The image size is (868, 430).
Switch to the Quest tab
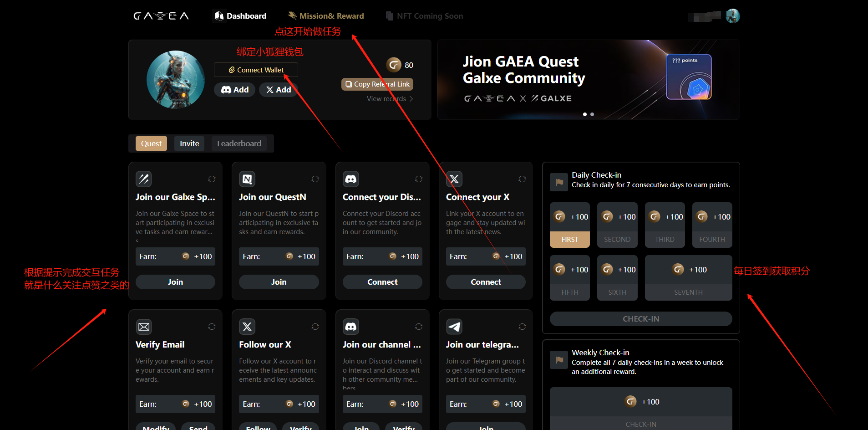click(151, 143)
